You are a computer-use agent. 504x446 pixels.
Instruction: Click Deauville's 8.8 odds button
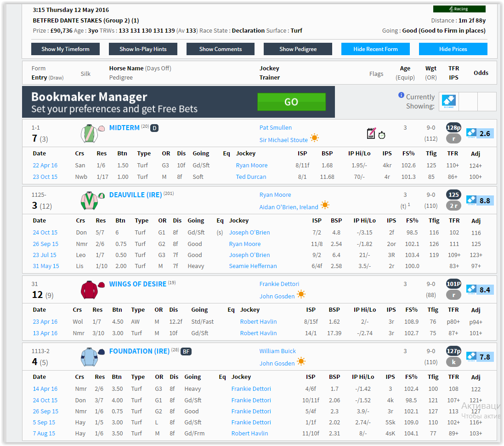point(480,200)
